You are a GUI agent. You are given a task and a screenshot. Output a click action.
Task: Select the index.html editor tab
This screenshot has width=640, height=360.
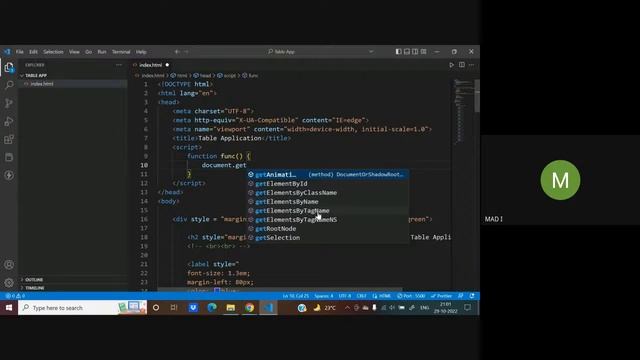click(x=151, y=65)
